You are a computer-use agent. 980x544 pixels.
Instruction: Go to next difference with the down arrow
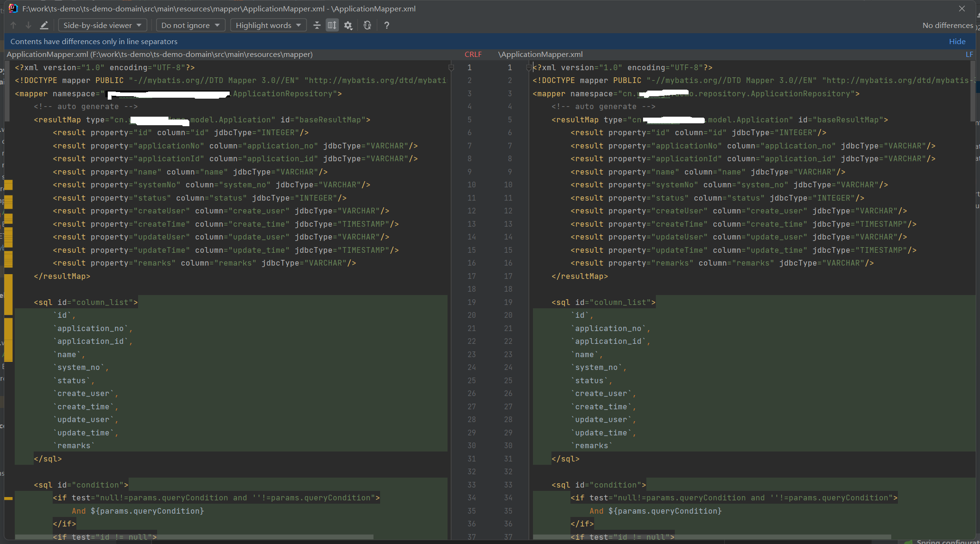pos(28,25)
